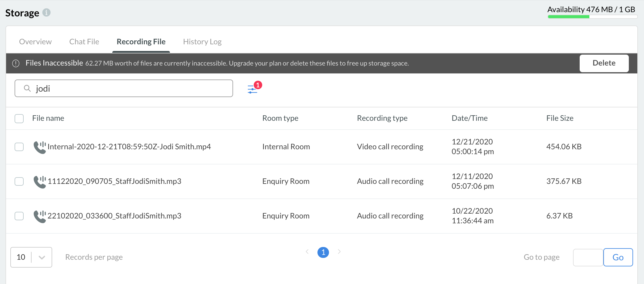644x284 pixels.
Task: Click the Internal Room cell
Action: point(286,147)
